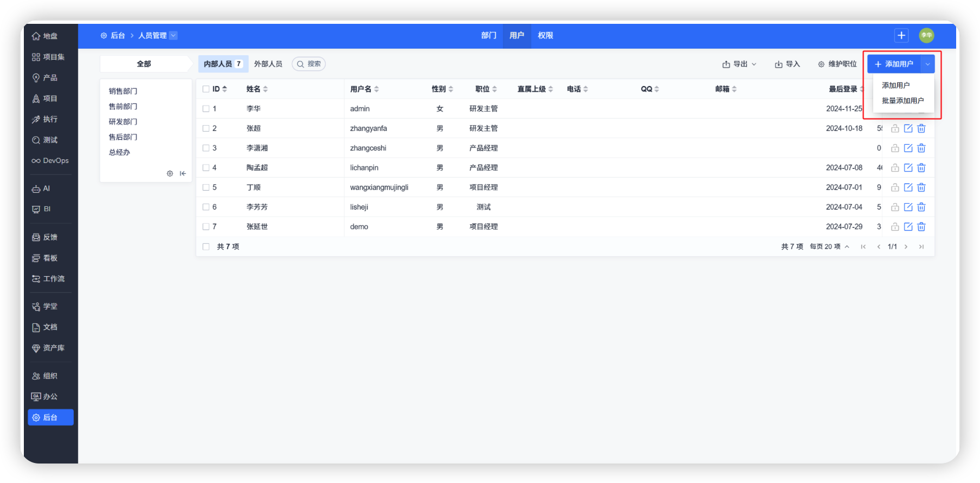
Task: Check the row for 李潇湘
Action: (206, 148)
